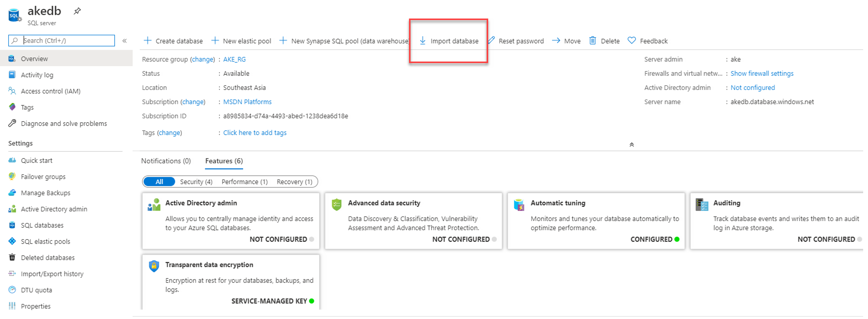Click the Deleted databases trash icon
This screenshot has width=868, height=319.
click(12, 257)
